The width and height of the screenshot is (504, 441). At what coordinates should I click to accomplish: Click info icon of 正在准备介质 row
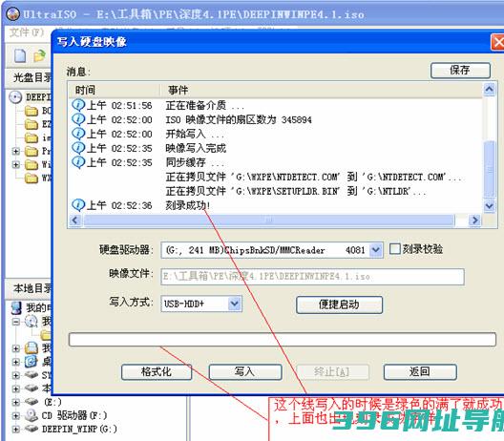tap(78, 105)
